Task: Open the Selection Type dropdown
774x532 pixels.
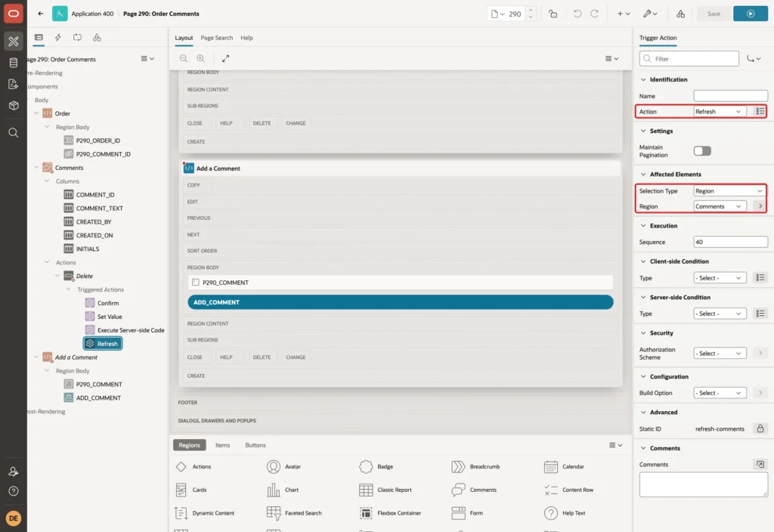Action: [730, 191]
